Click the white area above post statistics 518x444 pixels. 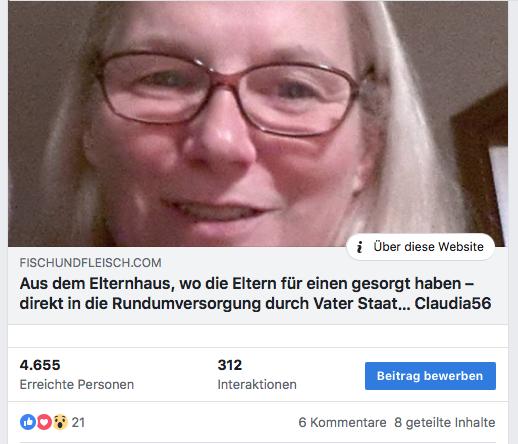[258, 336]
